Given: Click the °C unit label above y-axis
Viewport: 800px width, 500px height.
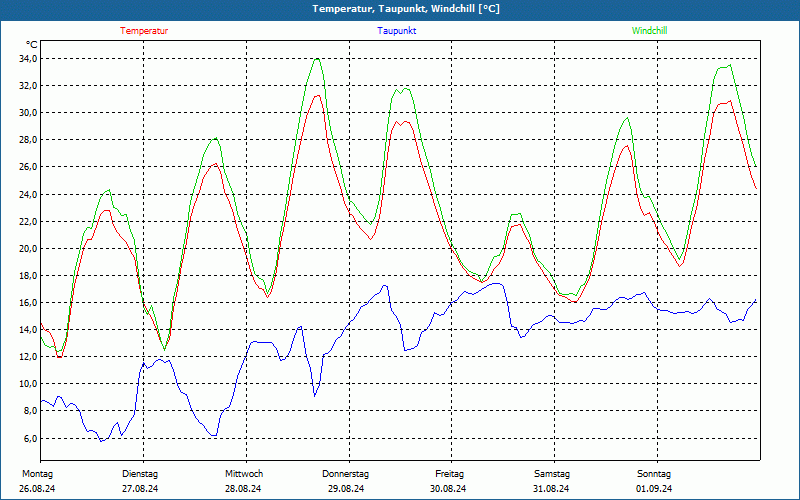Looking at the screenshot, I should click(x=32, y=45).
